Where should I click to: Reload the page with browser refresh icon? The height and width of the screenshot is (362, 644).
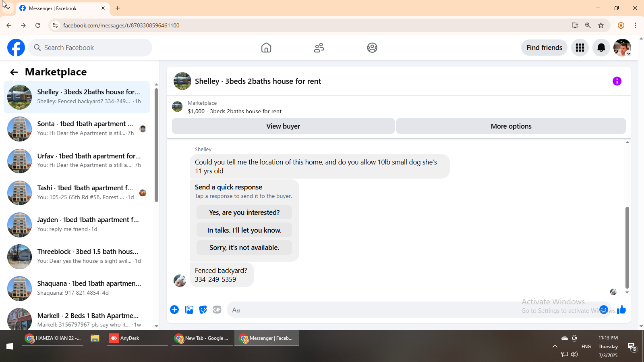[38, 25]
